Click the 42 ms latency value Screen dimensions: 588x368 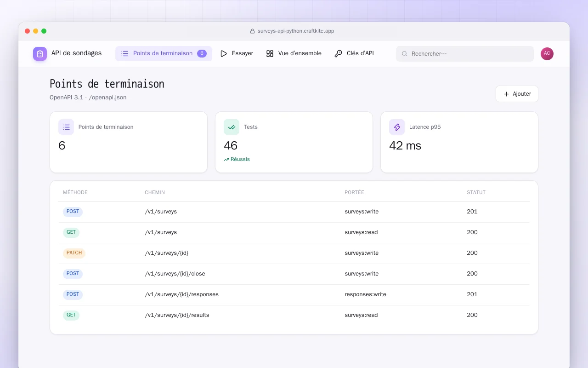click(x=405, y=146)
